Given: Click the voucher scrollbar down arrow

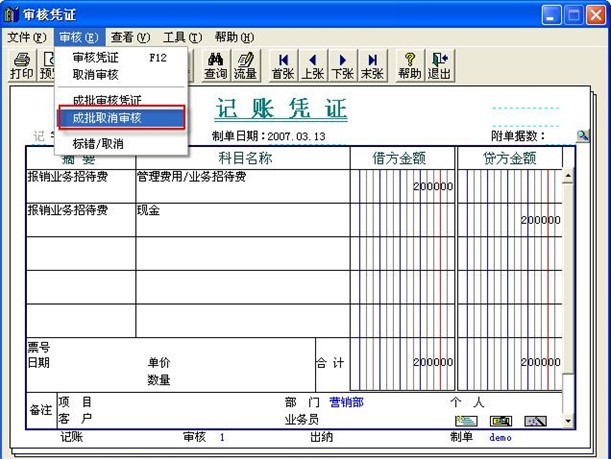Looking at the screenshot, I should [568, 421].
